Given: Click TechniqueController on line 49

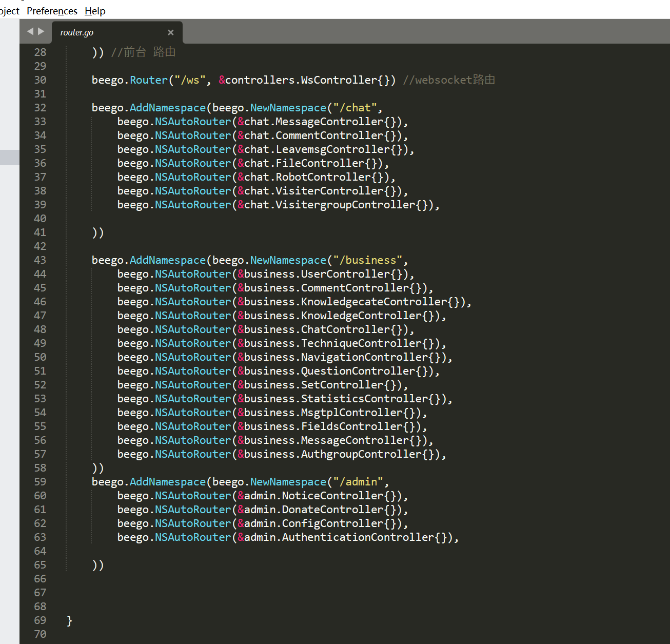Looking at the screenshot, I should 361,343.
